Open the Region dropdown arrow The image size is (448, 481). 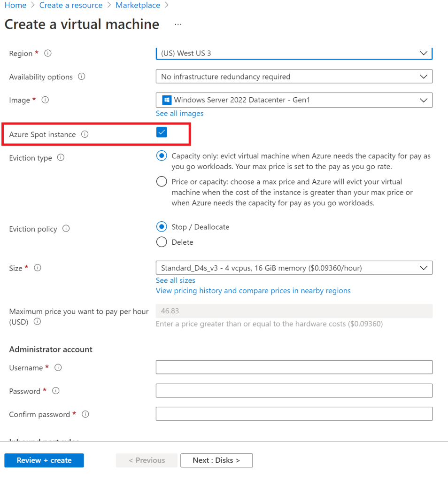(424, 53)
